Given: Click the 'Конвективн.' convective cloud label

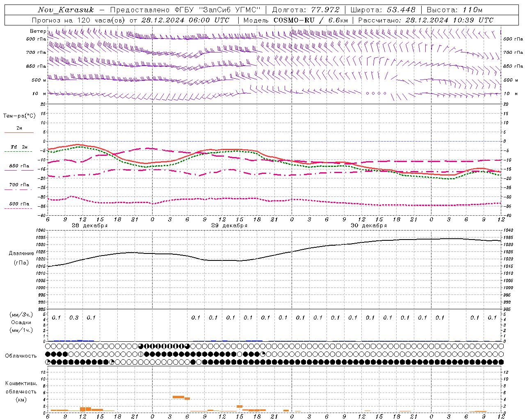Looking at the screenshot, I should point(21,383).
